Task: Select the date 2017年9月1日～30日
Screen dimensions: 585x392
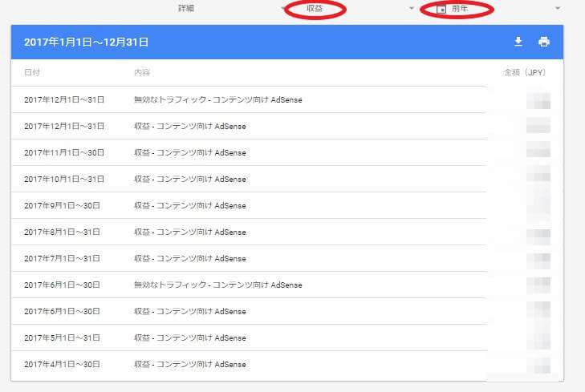Action: click(x=62, y=205)
